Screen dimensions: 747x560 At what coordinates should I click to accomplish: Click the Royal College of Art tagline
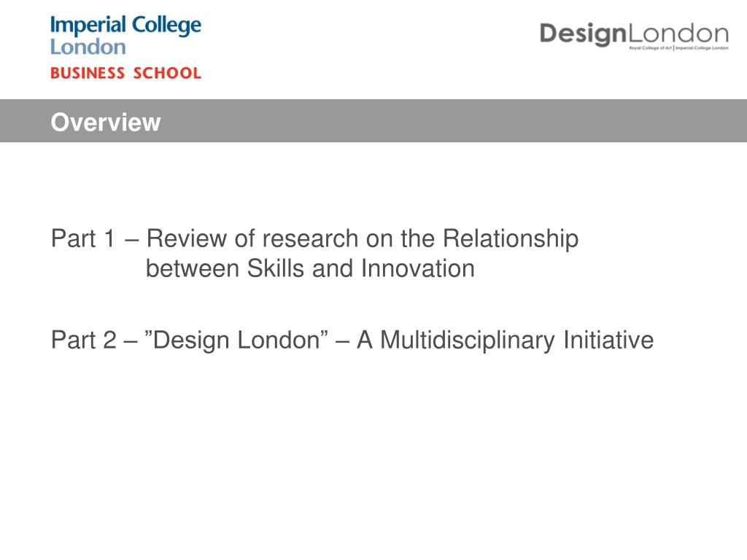[650, 48]
